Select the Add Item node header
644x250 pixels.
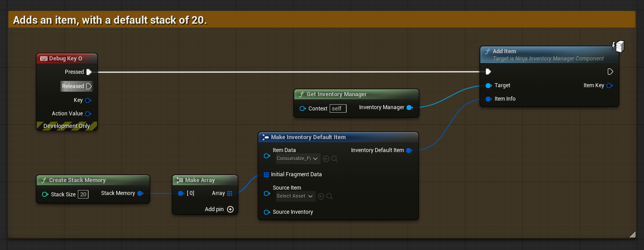click(x=549, y=55)
